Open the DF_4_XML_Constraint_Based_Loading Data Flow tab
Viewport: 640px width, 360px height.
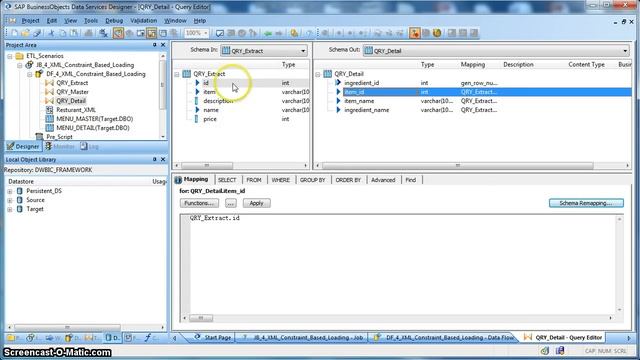(444, 338)
